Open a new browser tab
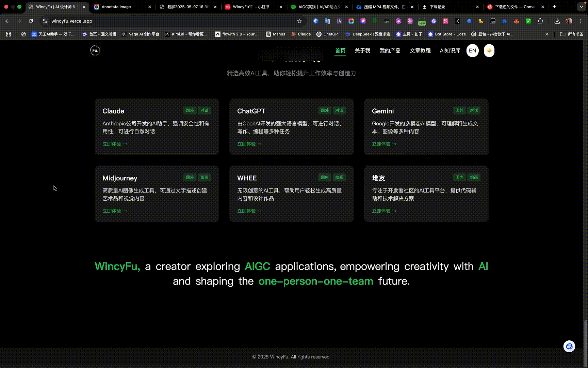Image resolution: width=588 pixels, height=368 pixels. [x=555, y=6]
